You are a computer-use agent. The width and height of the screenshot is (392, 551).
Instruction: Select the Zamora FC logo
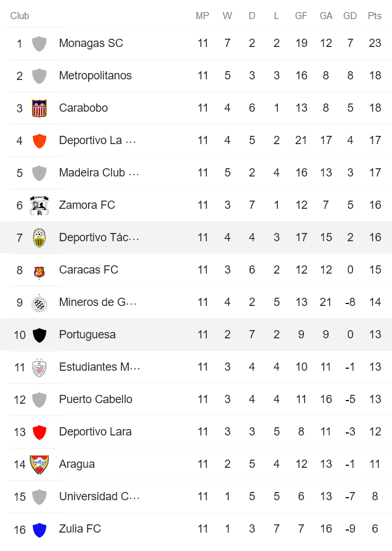tap(38, 204)
